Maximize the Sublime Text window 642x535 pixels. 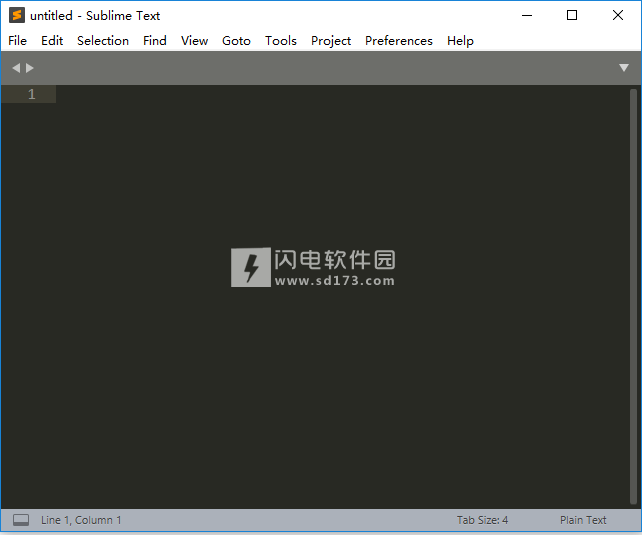click(572, 16)
